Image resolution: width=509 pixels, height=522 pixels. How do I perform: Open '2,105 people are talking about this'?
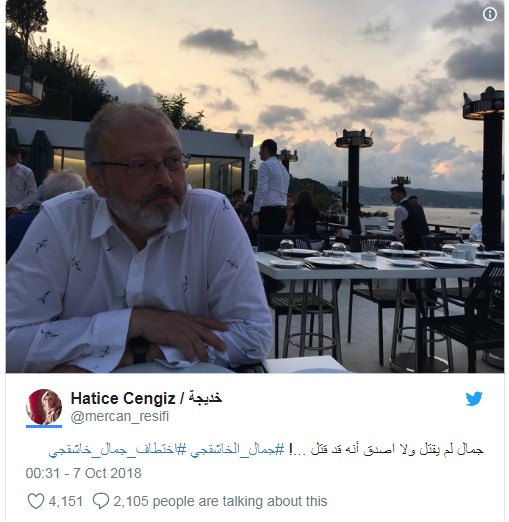(x=220, y=501)
